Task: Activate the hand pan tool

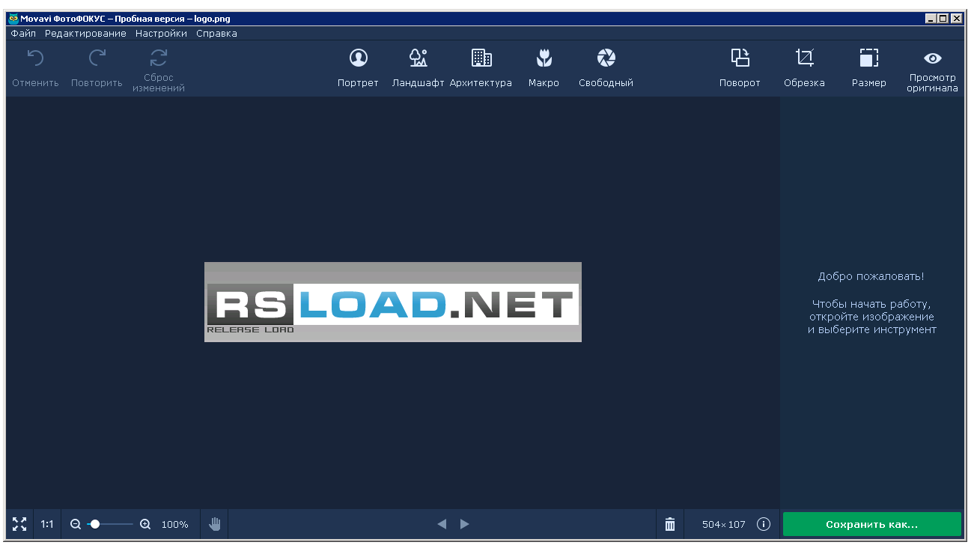Action: click(x=215, y=524)
